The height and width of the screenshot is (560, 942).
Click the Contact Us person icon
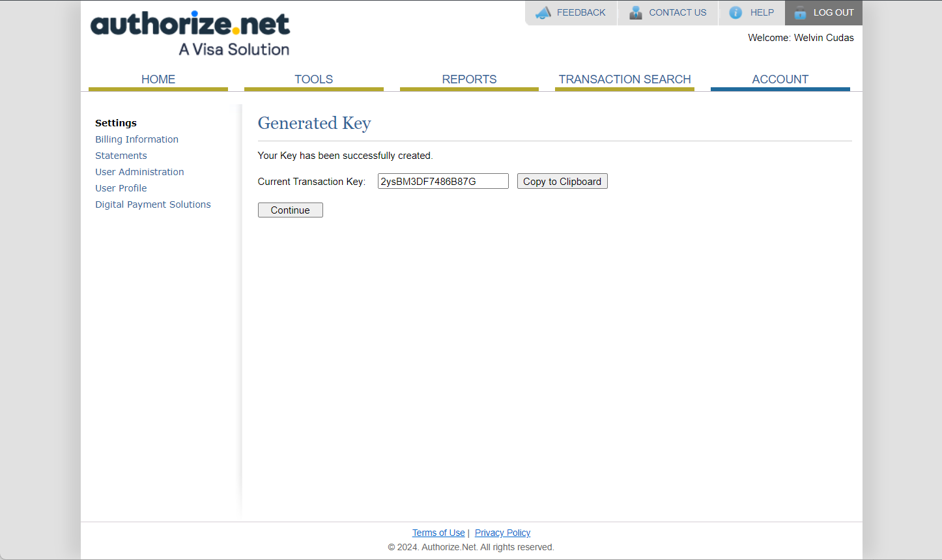636,12
